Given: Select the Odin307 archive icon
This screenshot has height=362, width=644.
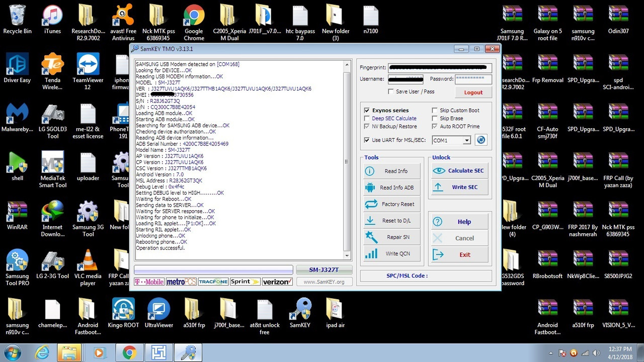Looking at the screenshot, I should 618,20.
